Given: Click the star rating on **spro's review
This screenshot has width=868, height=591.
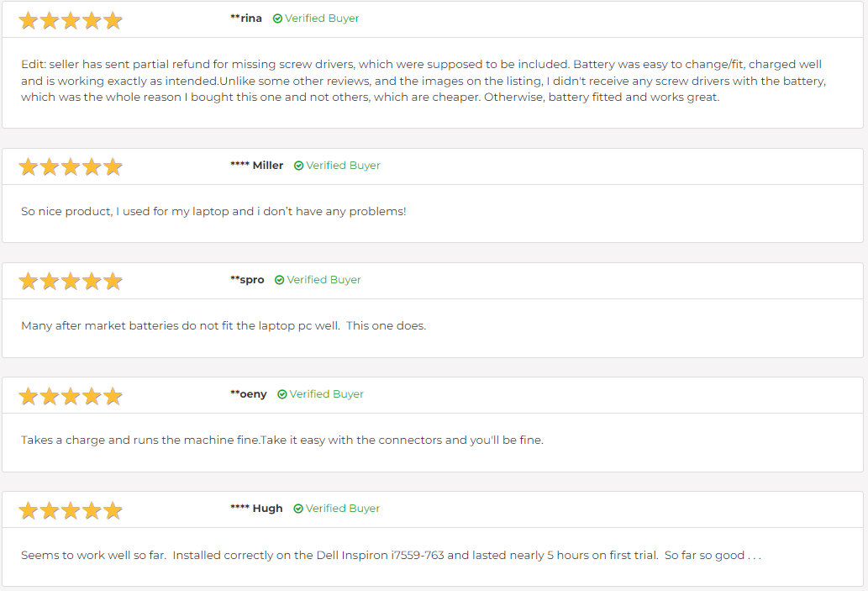Looking at the screenshot, I should click(71, 281).
